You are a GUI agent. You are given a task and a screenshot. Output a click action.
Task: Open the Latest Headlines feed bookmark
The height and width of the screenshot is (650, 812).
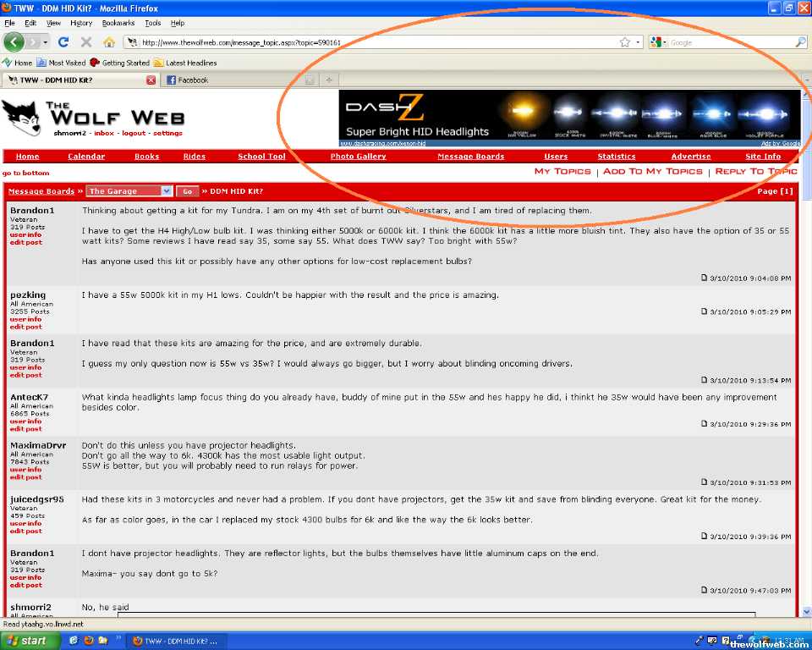click(x=185, y=63)
